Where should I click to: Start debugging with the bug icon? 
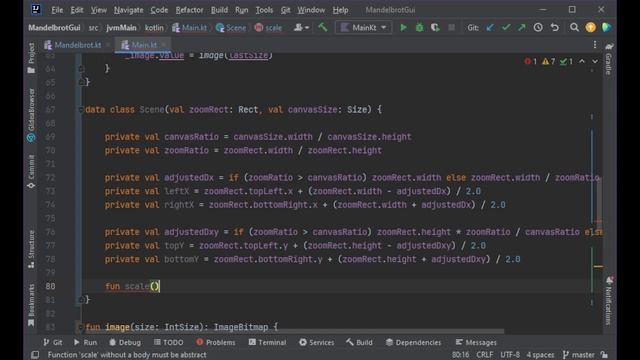pyautogui.click(x=419, y=27)
